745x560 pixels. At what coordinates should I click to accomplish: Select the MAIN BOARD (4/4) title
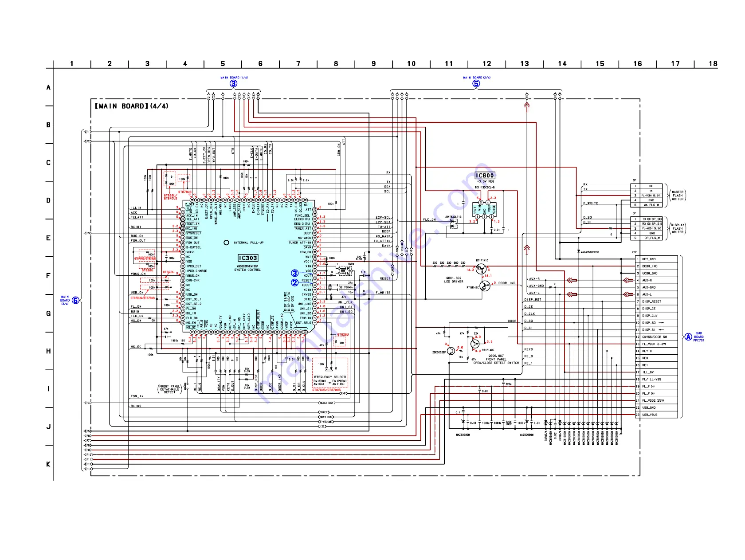131,106
